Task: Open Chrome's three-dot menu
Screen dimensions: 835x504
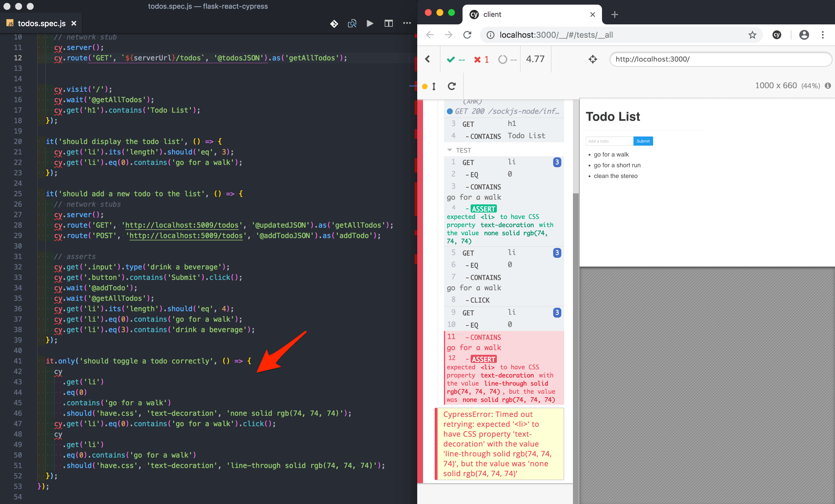Action: [823, 35]
